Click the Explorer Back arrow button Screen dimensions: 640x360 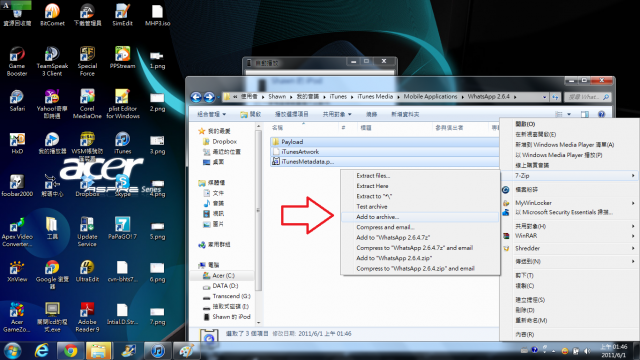pyautogui.click(x=196, y=97)
